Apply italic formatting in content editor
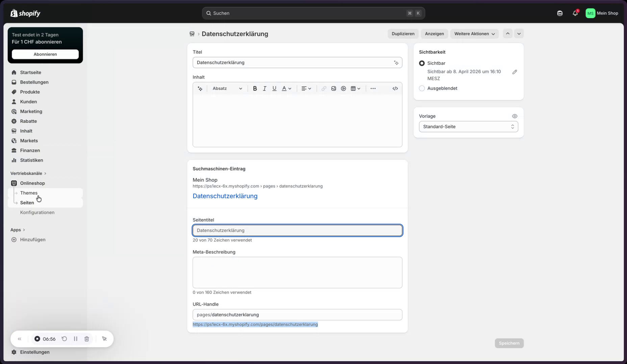This screenshot has width=627, height=364. pyautogui.click(x=265, y=88)
